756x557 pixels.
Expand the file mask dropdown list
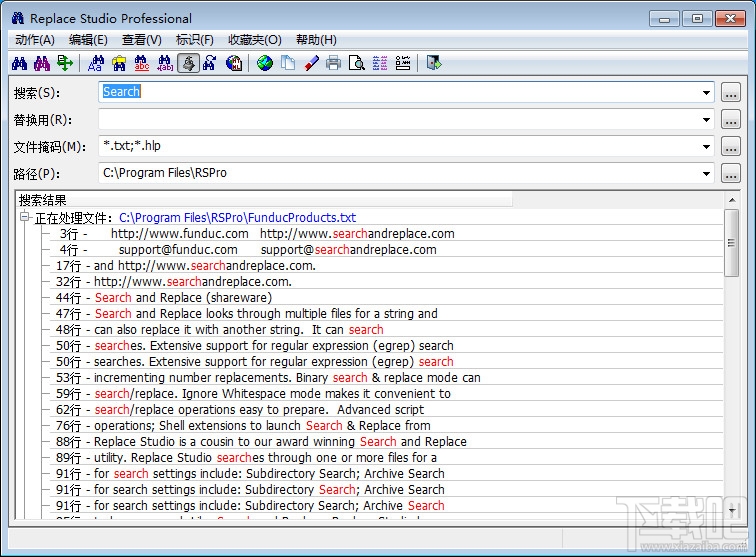click(x=706, y=147)
